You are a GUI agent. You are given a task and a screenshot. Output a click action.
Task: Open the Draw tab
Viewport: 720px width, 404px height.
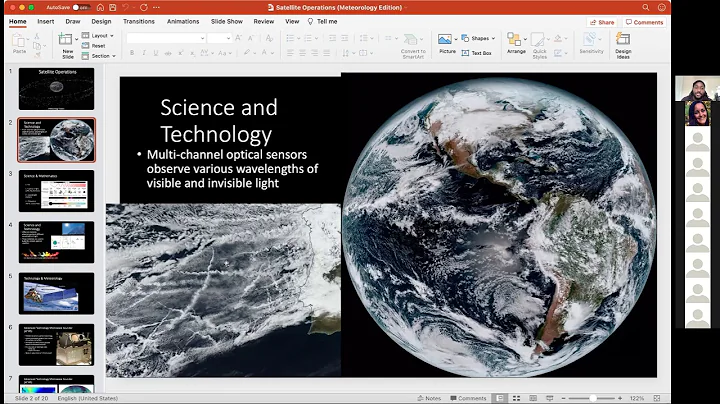[73, 22]
